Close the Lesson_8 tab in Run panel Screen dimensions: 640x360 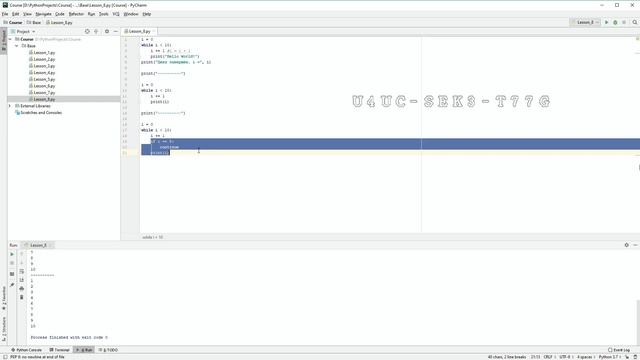(51, 245)
